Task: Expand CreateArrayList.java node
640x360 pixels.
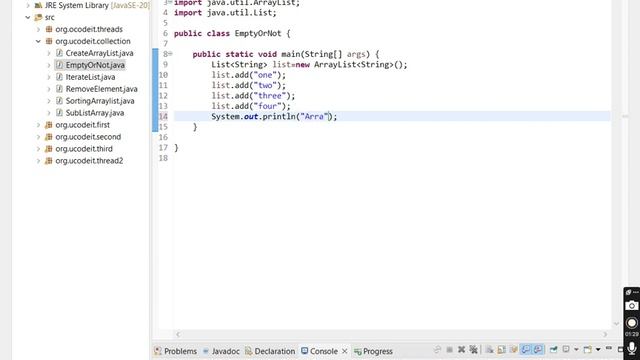Action: pos(49,53)
